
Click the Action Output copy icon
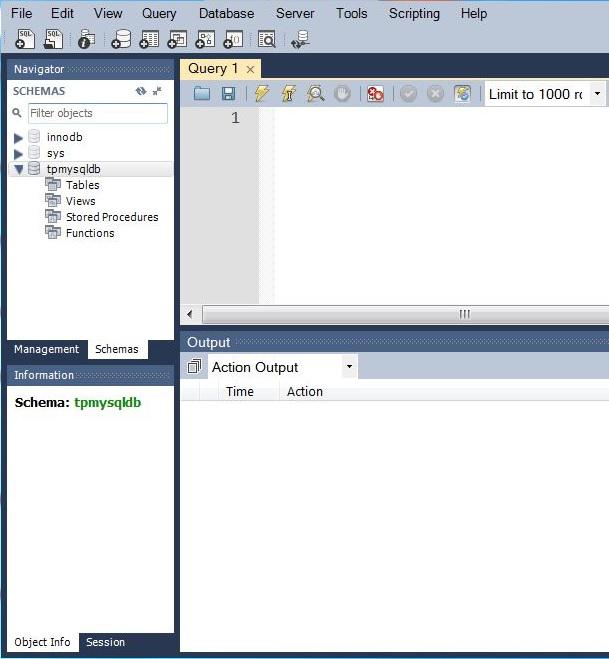pyautogui.click(x=194, y=366)
